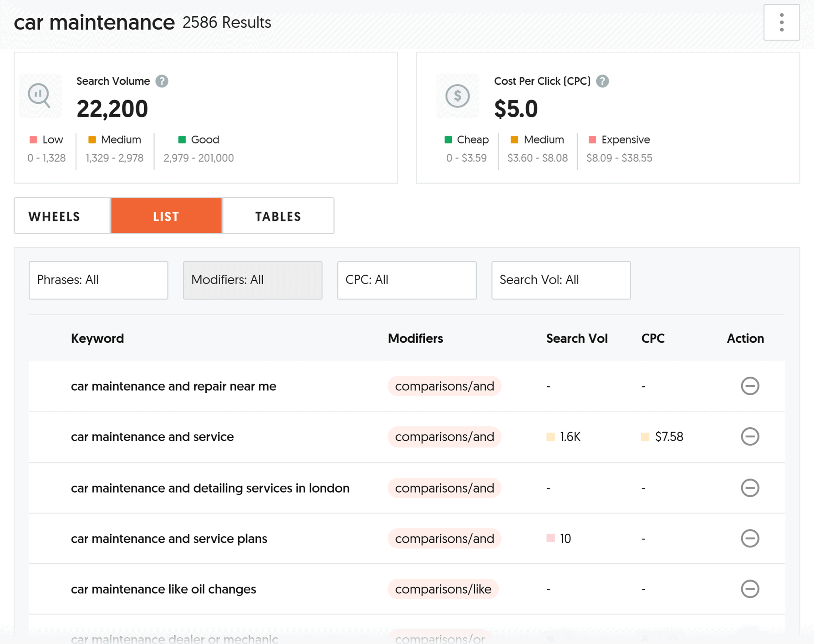Select the comparisons/and modifier pill
This screenshot has height=644, width=814.
pyautogui.click(x=444, y=386)
